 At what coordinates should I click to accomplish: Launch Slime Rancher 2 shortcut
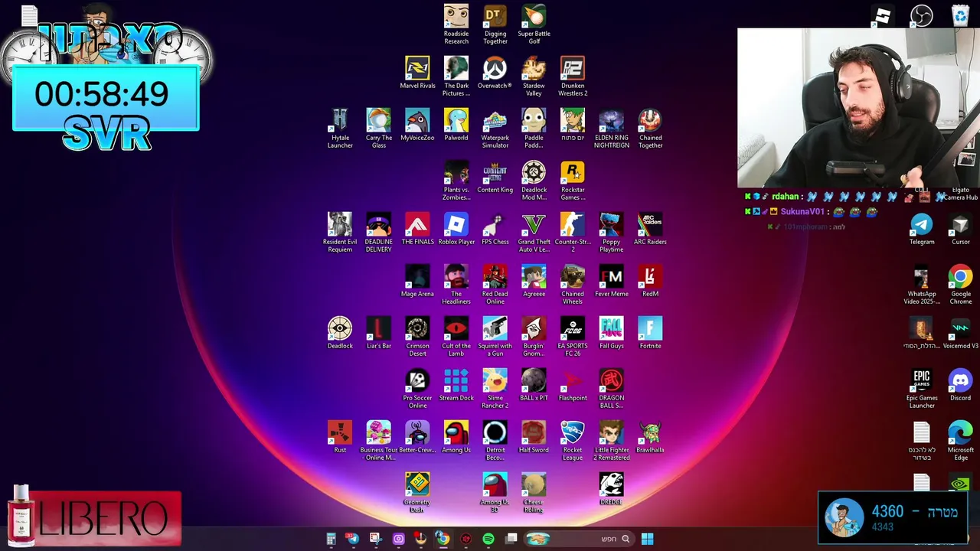pos(495,388)
